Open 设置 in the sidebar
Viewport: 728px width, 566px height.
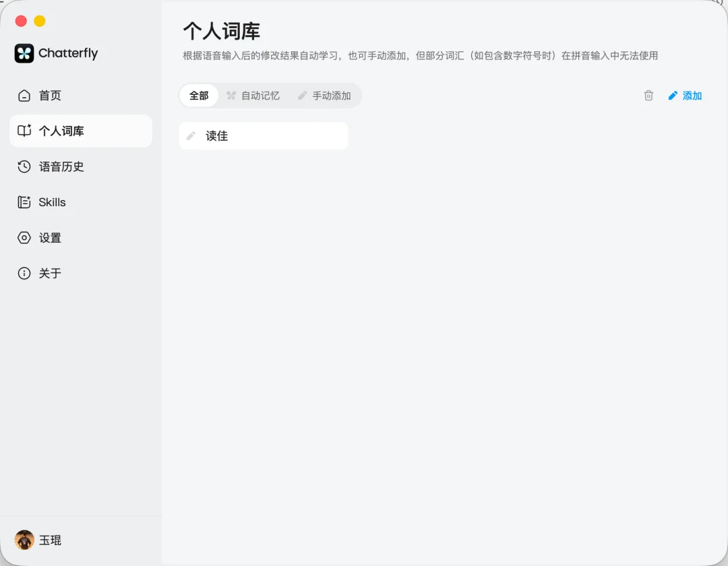81,238
